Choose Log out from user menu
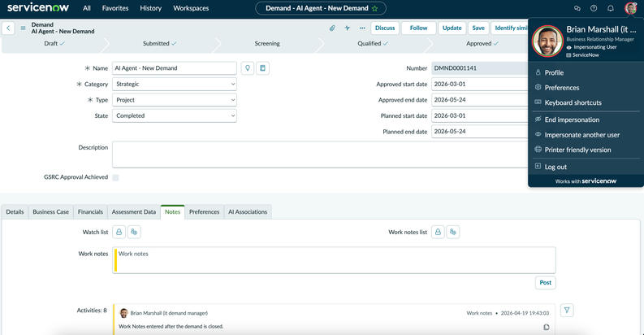Viewport: 644px width, 335px height. point(555,167)
